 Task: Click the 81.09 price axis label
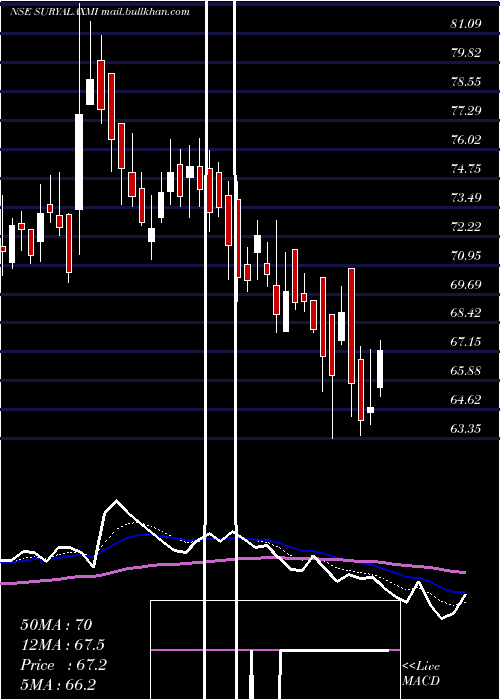point(466,24)
